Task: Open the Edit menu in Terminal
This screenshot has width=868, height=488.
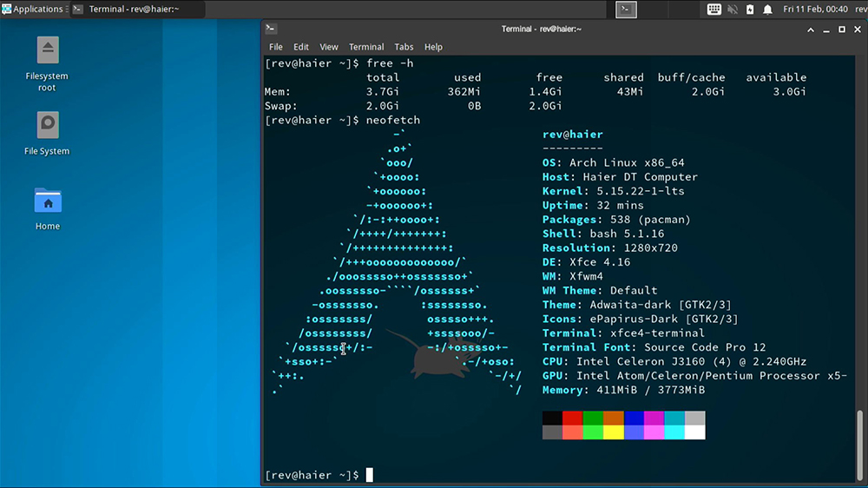Action: [x=301, y=47]
